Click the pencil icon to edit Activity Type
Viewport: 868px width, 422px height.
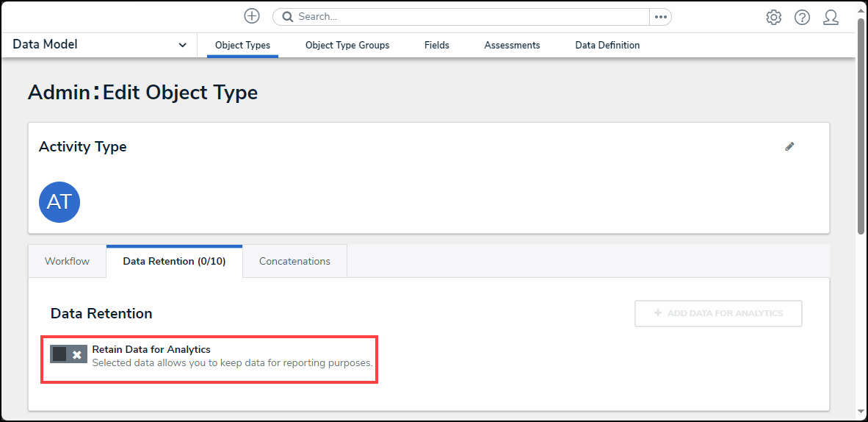pyautogui.click(x=789, y=146)
